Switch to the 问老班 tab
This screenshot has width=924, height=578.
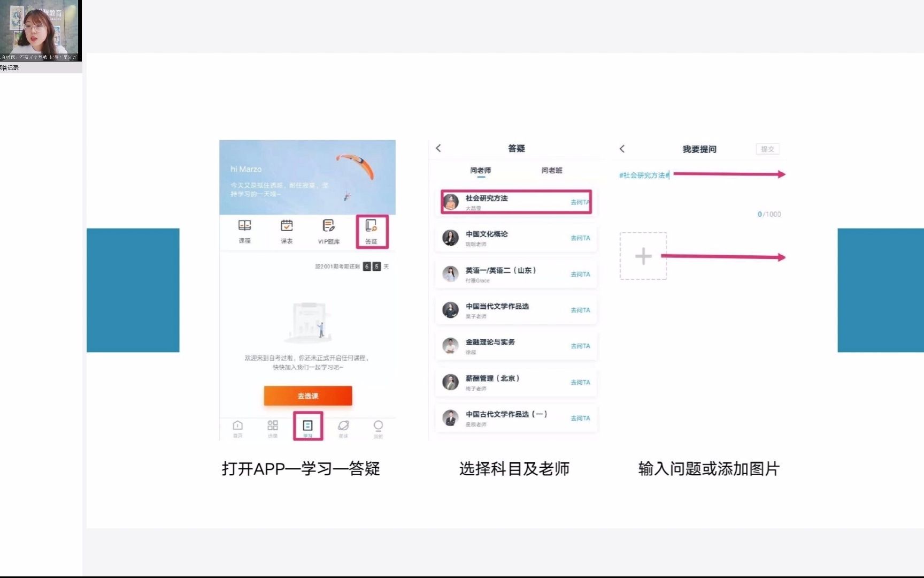[x=552, y=170]
